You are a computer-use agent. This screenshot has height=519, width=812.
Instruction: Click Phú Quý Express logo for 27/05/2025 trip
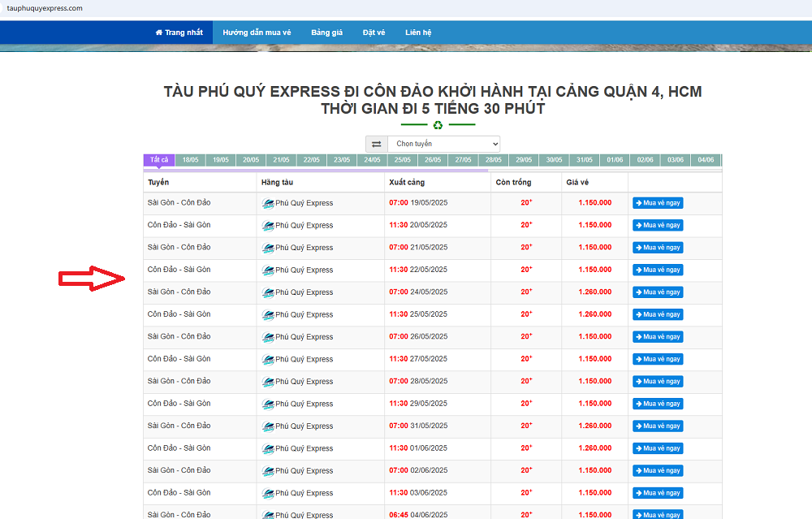pyautogui.click(x=268, y=359)
